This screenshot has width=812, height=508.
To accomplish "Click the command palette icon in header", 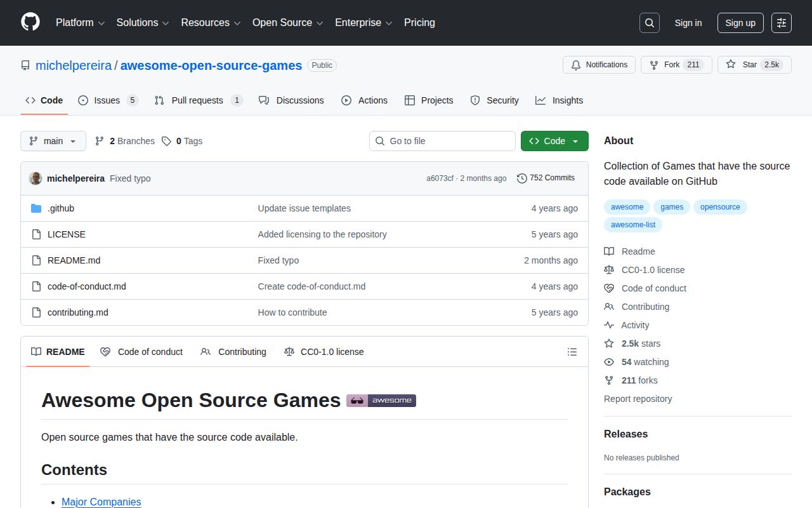I will tap(781, 23).
